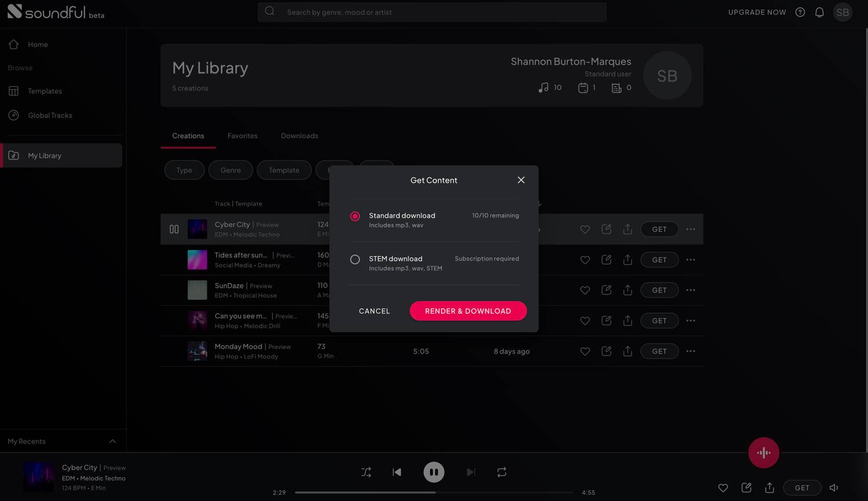Click Render & Download button
This screenshot has height=501, width=868.
tap(468, 311)
